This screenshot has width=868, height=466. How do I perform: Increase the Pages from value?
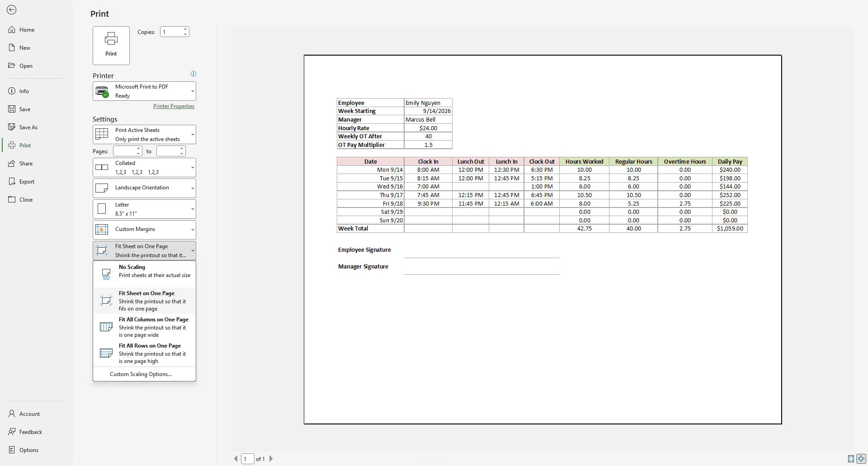[138, 149]
